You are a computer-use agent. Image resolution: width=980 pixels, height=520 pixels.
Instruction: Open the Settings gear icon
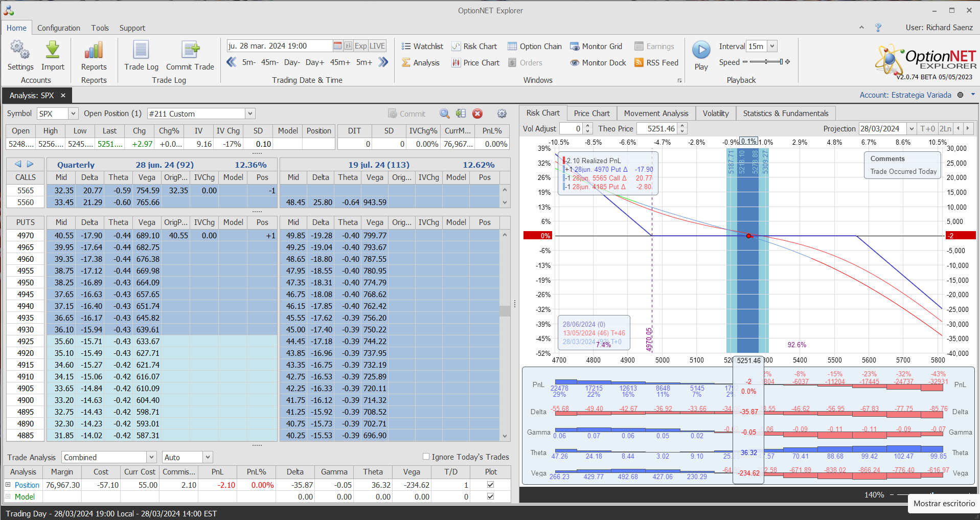point(20,51)
